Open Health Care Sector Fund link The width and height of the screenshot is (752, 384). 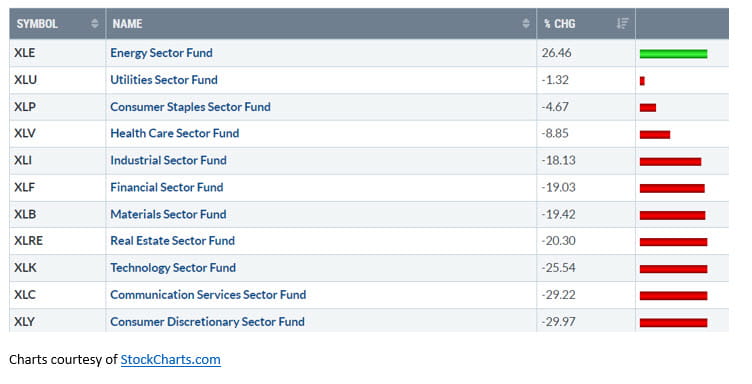click(x=175, y=133)
